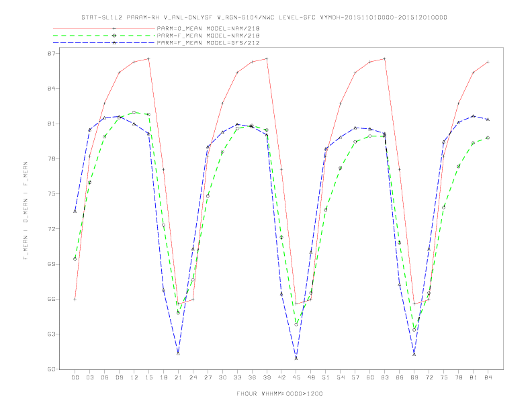Click green NAM circle marker at hour 12 peak
The height and width of the screenshot is (411, 532).
pos(134,112)
